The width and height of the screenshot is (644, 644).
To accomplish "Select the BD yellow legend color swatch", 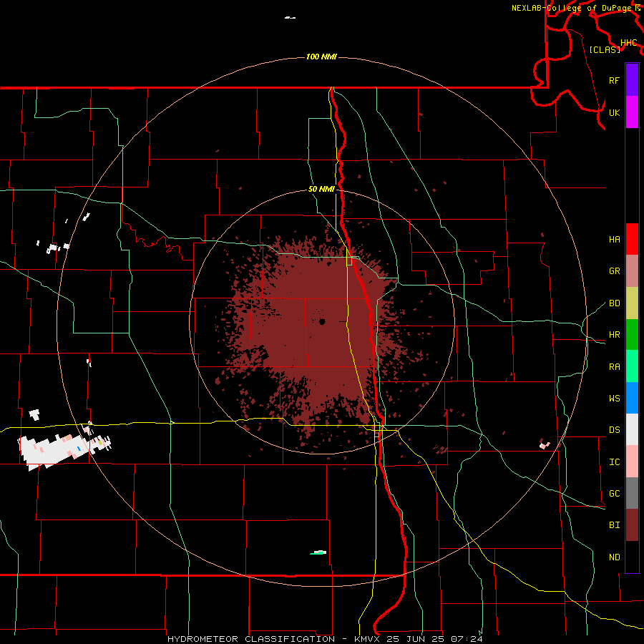I will 632,303.
